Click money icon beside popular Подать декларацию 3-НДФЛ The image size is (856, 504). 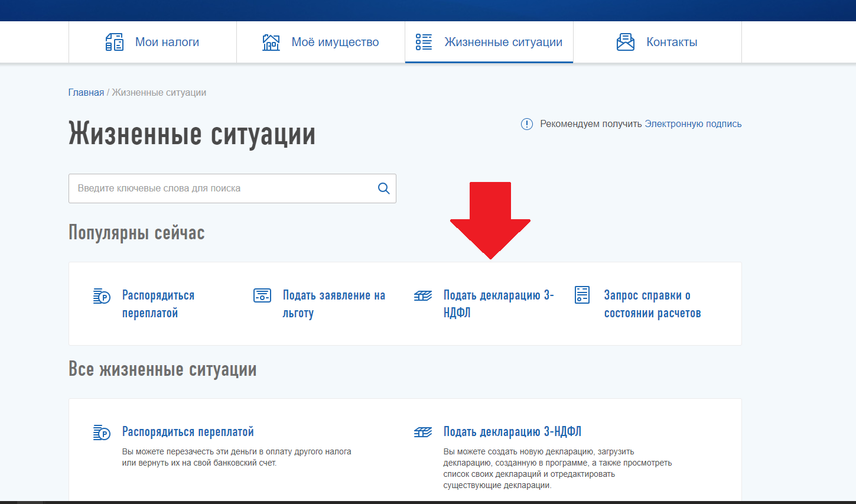pyautogui.click(x=423, y=295)
